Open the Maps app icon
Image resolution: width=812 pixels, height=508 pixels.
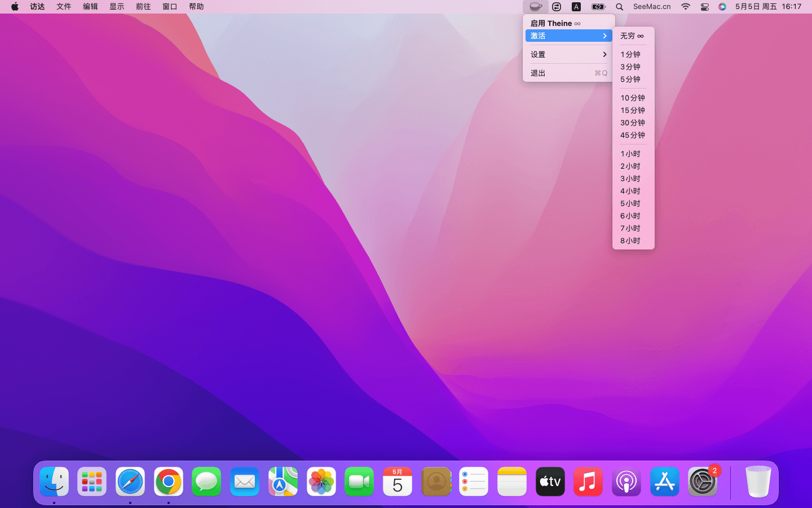pyautogui.click(x=283, y=482)
